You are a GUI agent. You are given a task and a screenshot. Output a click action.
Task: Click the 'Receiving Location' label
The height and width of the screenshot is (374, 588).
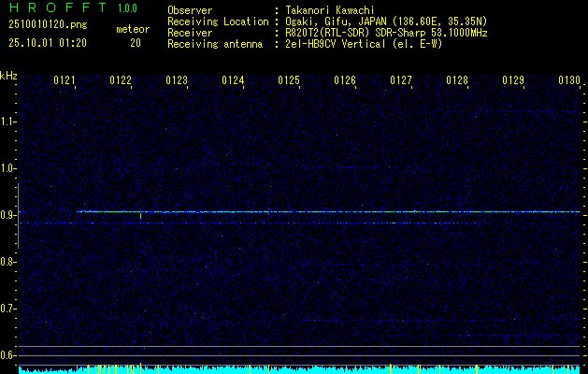click(x=218, y=22)
